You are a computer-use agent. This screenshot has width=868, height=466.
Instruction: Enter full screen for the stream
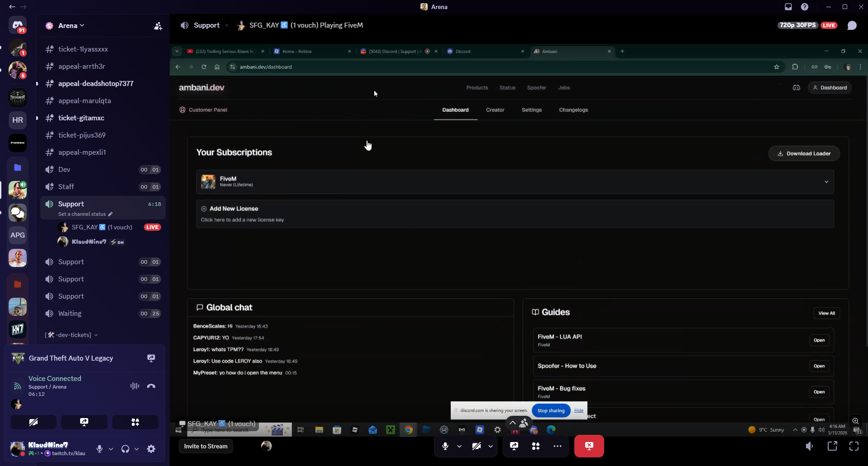click(x=854, y=446)
